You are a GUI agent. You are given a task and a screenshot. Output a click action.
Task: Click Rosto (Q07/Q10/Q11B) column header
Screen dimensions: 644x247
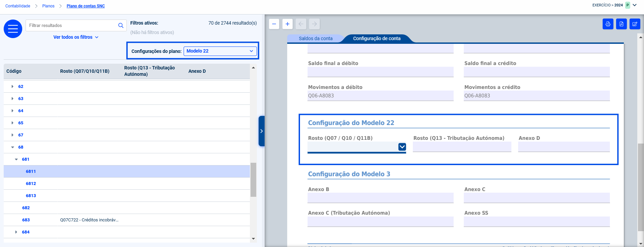click(85, 71)
